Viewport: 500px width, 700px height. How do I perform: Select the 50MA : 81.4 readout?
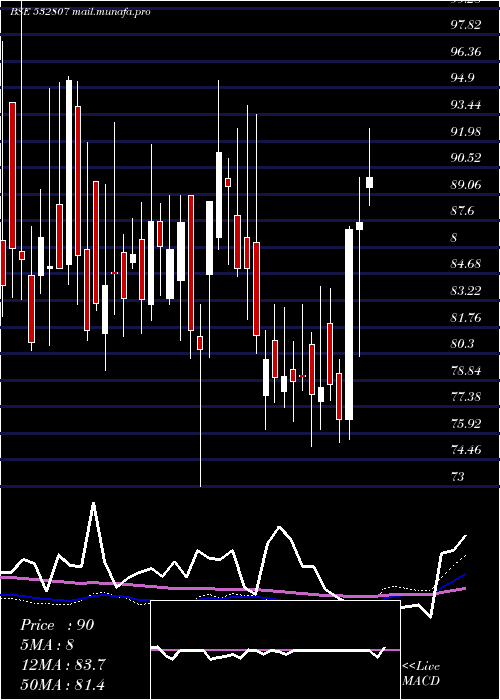63,684
